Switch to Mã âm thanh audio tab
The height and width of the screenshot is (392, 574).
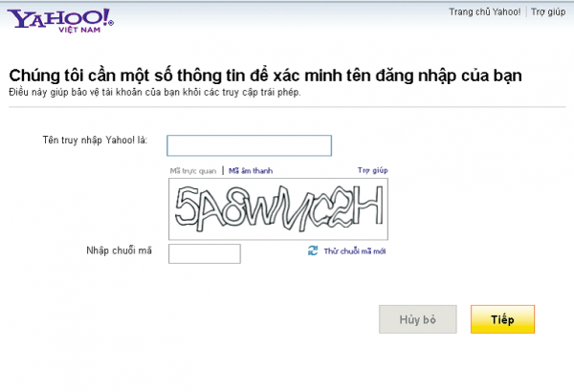[251, 170]
